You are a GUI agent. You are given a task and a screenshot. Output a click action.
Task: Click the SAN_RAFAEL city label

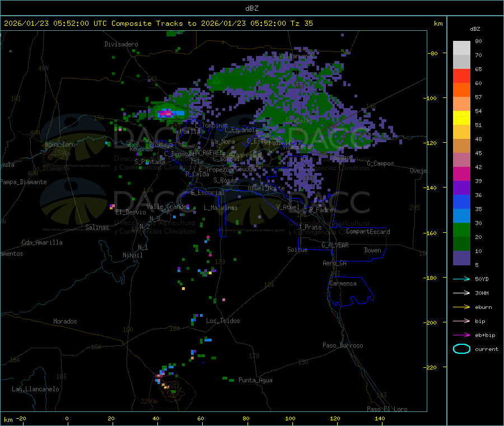(x=206, y=152)
